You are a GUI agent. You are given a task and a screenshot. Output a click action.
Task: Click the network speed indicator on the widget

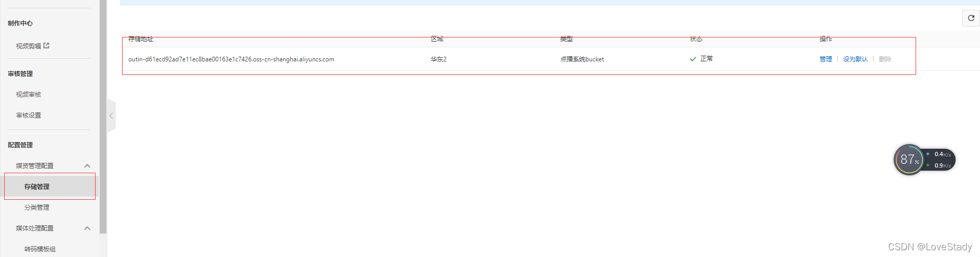point(939,160)
